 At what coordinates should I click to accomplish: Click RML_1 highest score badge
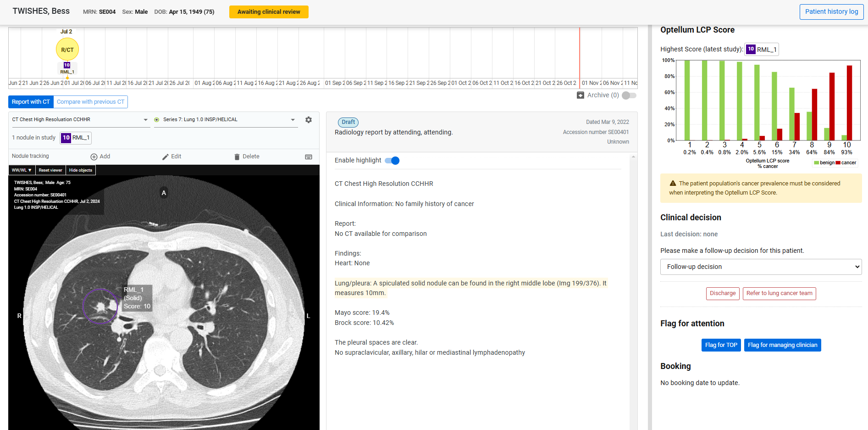pyautogui.click(x=761, y=49)
